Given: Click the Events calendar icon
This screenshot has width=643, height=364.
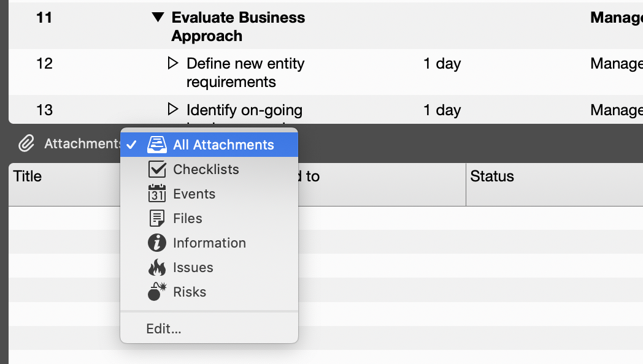Looking at the screenshot, I should (158, 194).
